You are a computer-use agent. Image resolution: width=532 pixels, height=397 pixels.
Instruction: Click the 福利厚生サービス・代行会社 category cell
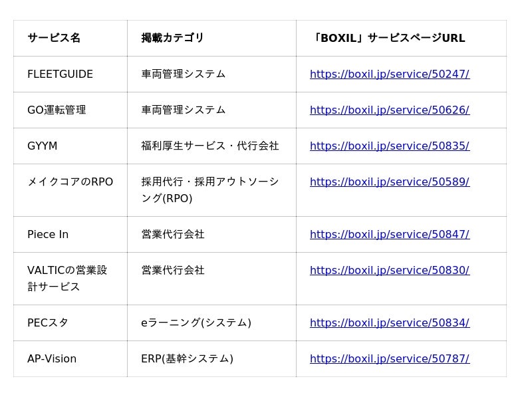209,146
